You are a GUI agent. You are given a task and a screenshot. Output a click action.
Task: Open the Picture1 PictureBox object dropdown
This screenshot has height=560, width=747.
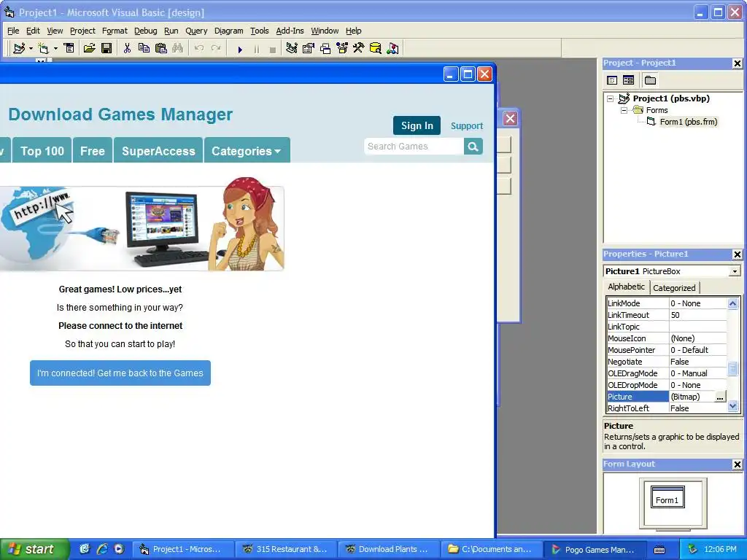pos(735,271)
